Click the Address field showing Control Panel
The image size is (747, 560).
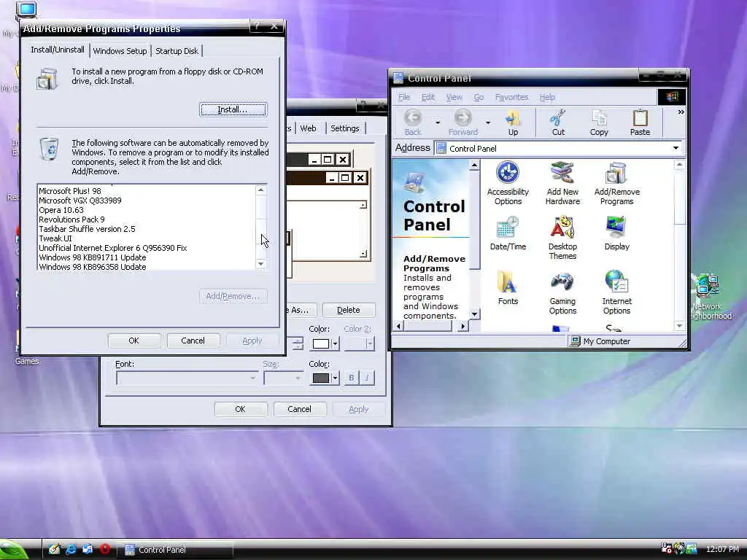[x=558, y=149]
